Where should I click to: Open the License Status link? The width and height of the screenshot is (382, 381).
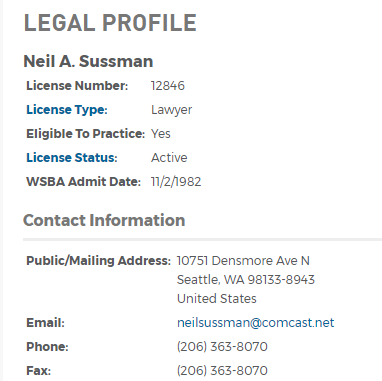point(72,158)
